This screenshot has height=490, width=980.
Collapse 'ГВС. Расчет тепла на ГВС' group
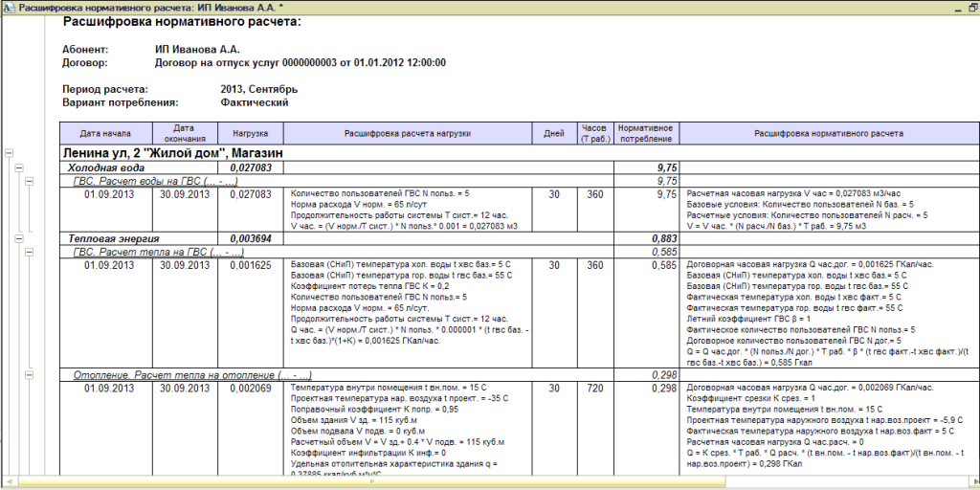(28, 252)
